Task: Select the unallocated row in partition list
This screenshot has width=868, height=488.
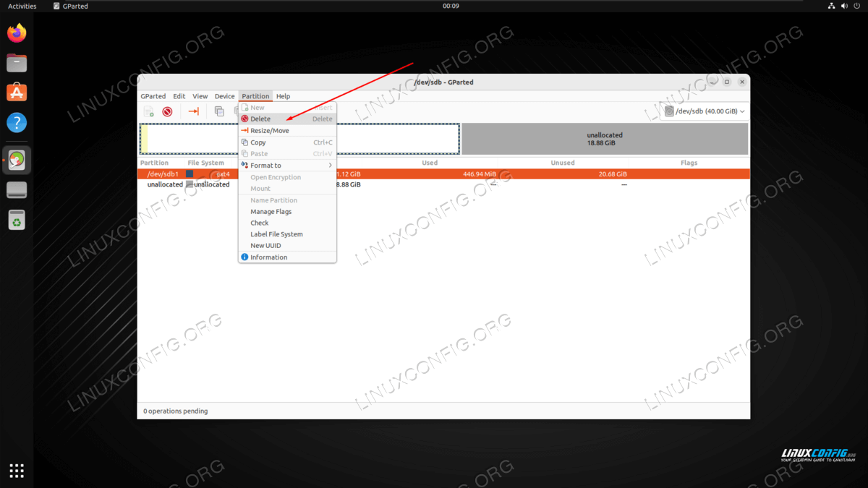Action: click(443, 184)
